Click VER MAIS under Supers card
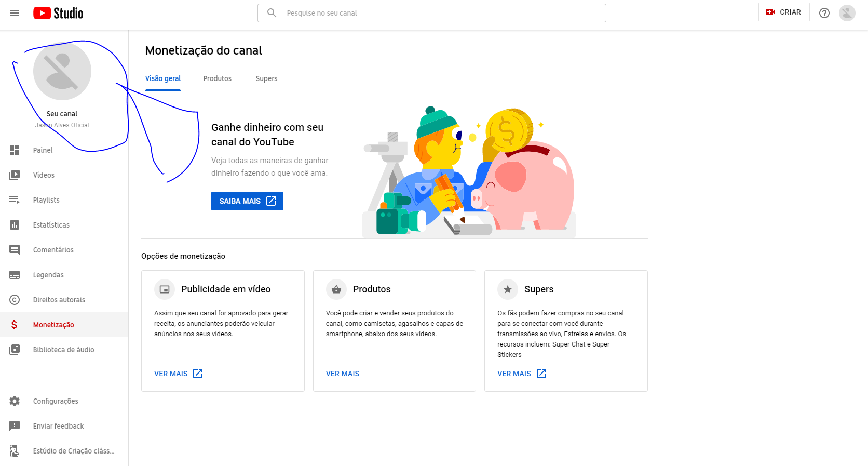Image resolution: width=868 pixels, height=466 pixels. [x=522, y=374]
